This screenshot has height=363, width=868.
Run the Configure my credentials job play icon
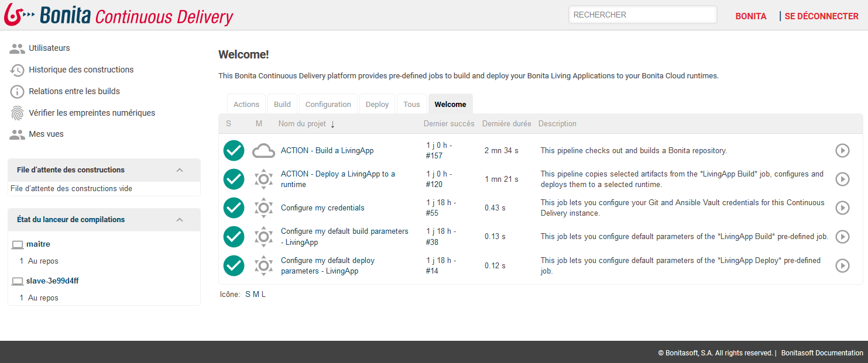(x=842, y=208)
